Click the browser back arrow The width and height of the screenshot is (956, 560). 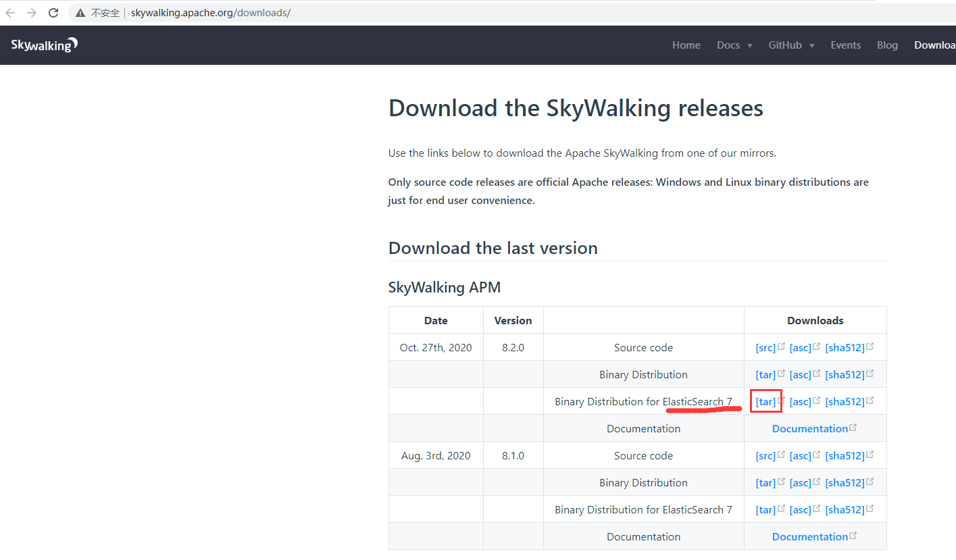(10, 13)
